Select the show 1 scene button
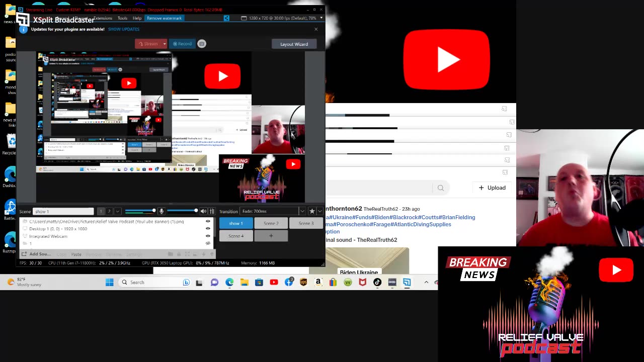The width and height of the screenshot is (644, 362). 236,223
